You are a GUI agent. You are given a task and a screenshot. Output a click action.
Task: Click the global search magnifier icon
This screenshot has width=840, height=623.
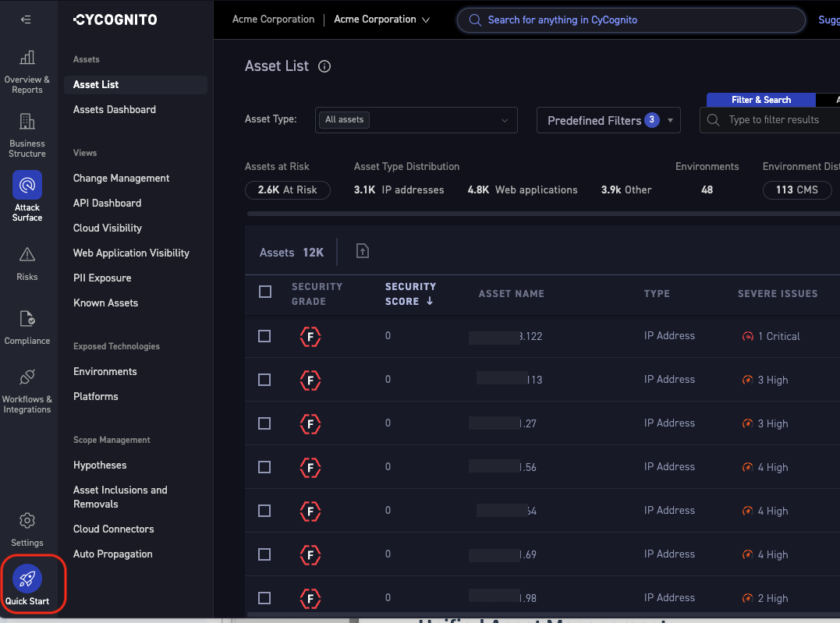475,19
